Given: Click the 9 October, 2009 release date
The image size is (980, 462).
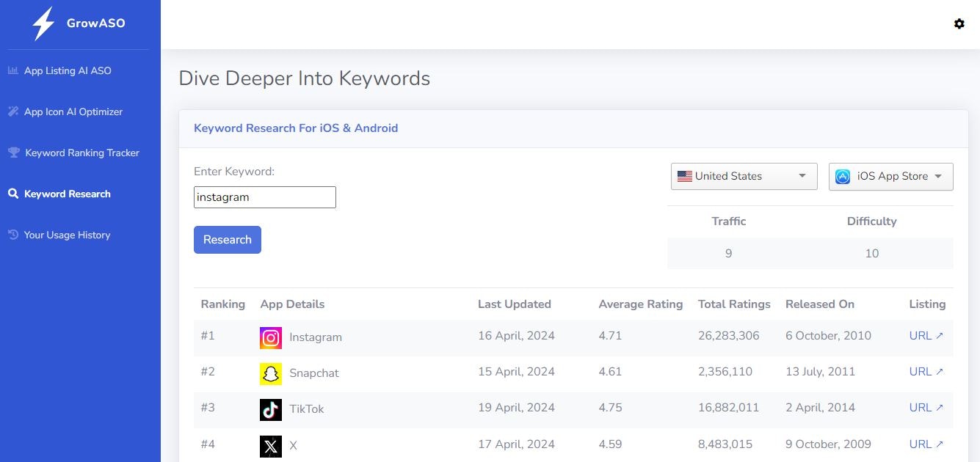Looking at the screenshot, I should (828, 444).
